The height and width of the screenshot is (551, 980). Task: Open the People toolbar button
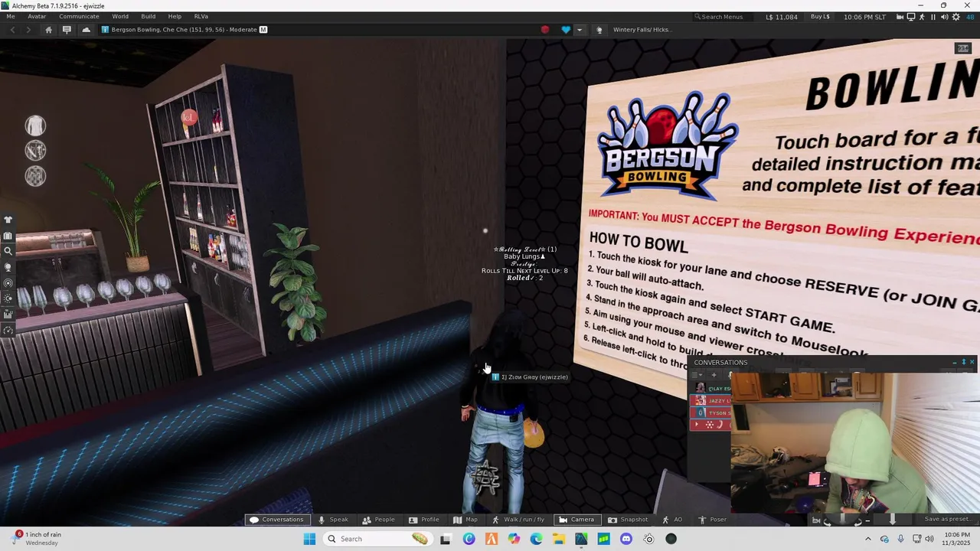[x=378, y=520]
